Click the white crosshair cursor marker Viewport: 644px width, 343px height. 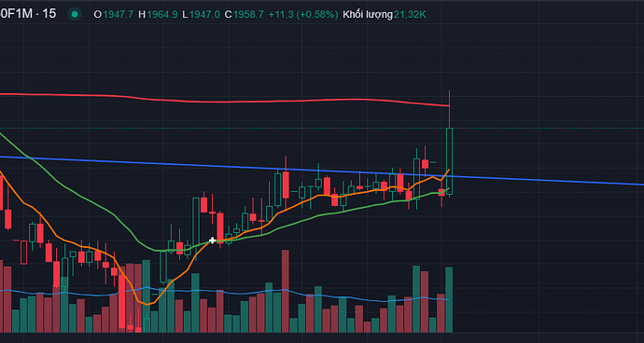213,240
